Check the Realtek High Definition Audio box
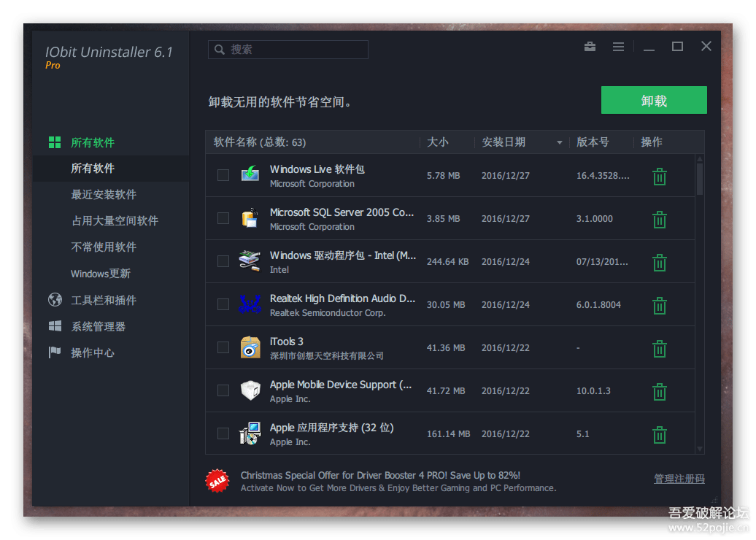 pyautogui.click(x=223, y=304)
